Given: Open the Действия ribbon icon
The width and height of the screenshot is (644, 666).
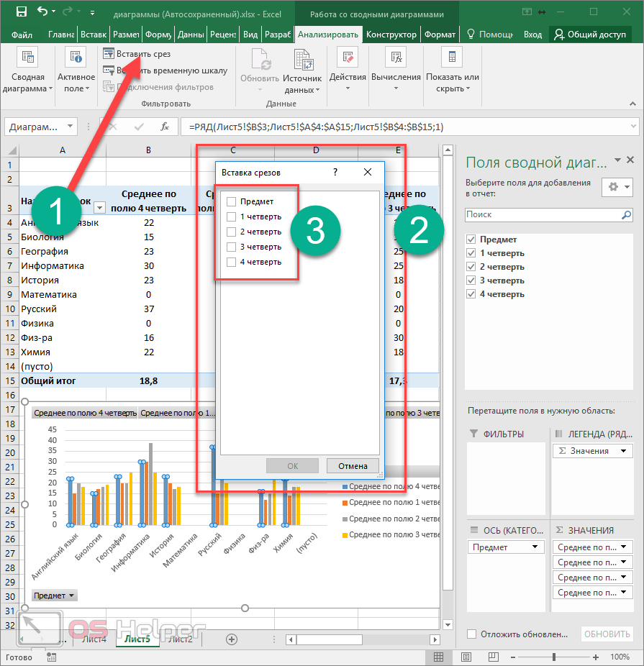Looking at the screenshot, I should pos(348,59).
